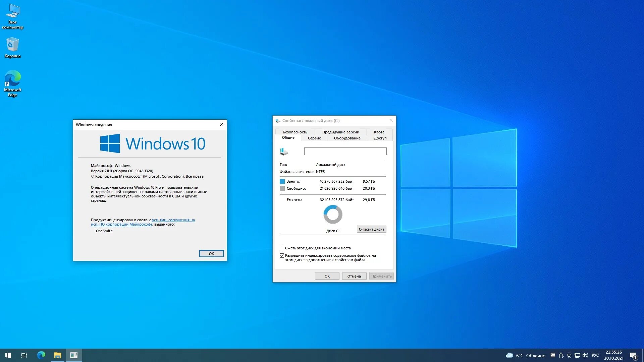Switch to 'Сервис' tab in disk properties
This screenshot has height=362, width=644.
314,137
